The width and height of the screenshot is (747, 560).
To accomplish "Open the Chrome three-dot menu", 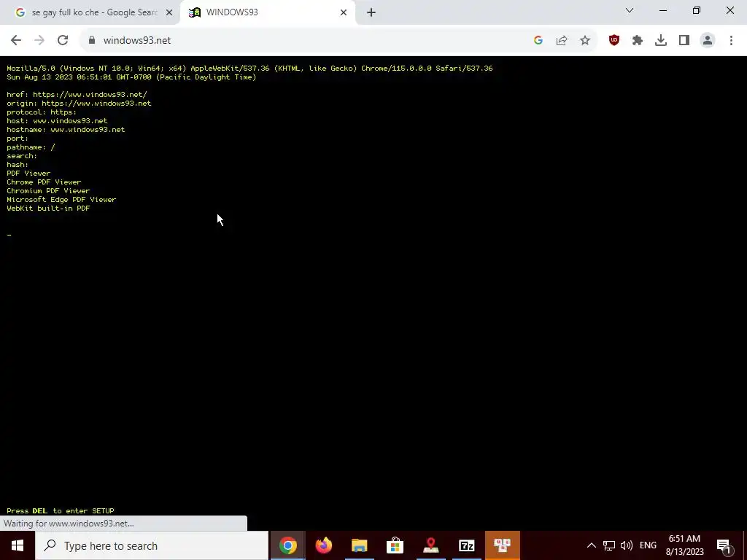I will pos(731,41).
